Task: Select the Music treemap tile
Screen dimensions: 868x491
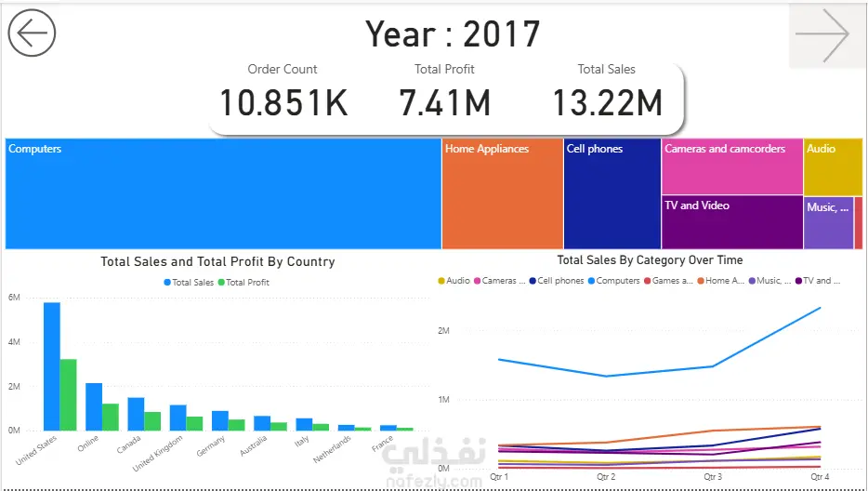Action: [828, 223]
